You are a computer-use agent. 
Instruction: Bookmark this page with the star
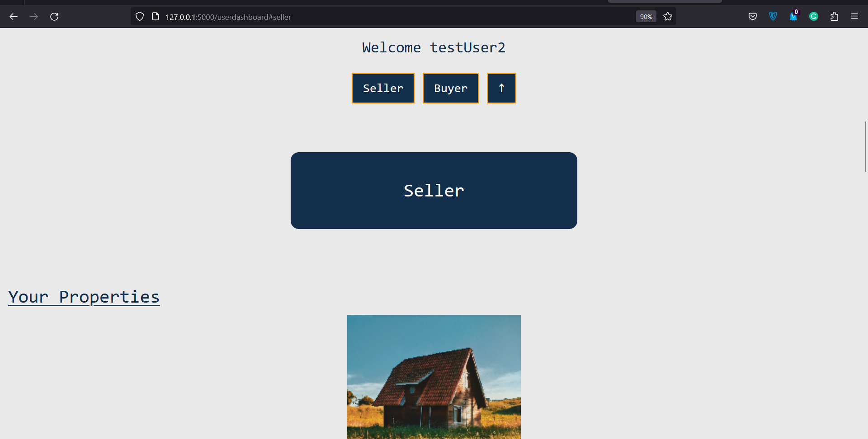668,17
